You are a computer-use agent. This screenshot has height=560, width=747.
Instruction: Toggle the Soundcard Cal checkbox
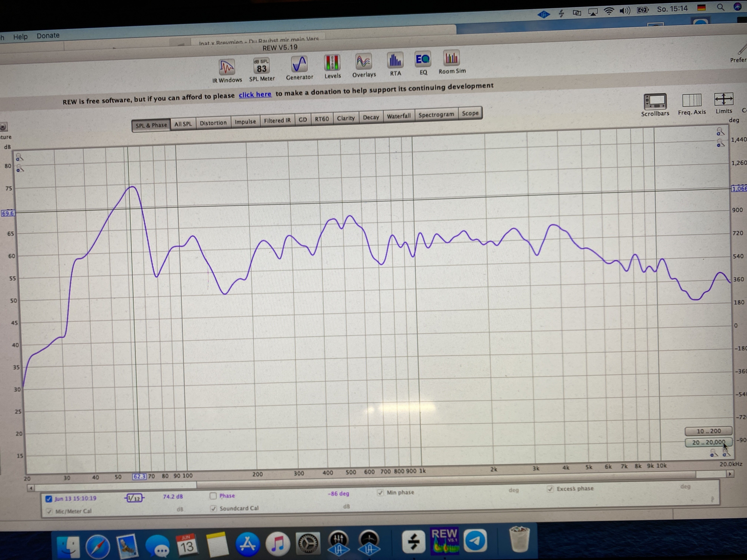pyautogui.click(x=213, y=508)
